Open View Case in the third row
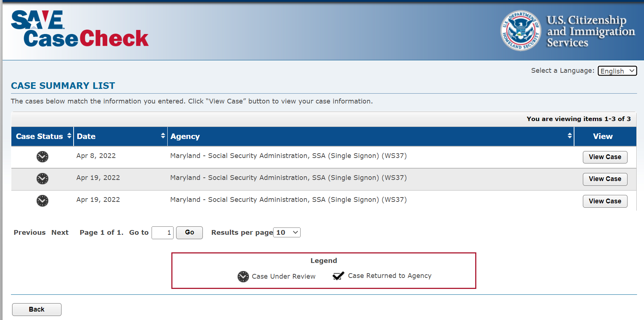Screen dimensions: 644x320 [x=605, y=201]
